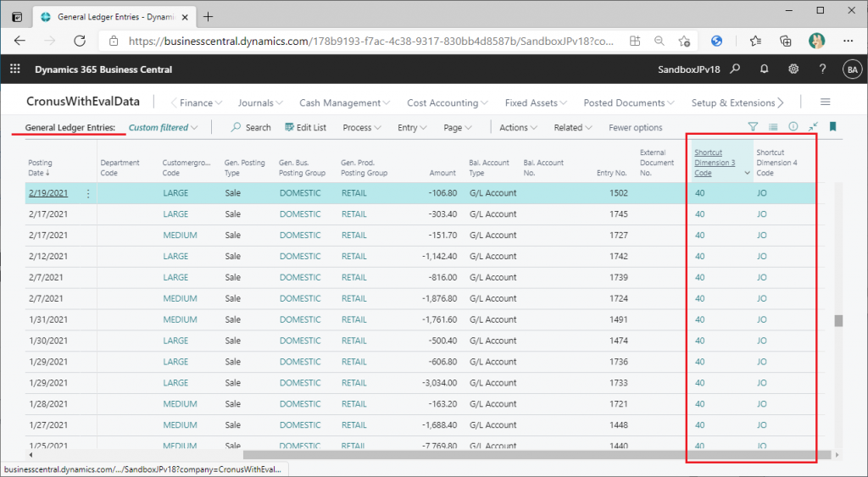
Task: Open the Process menu
Action: pos(361,127)
